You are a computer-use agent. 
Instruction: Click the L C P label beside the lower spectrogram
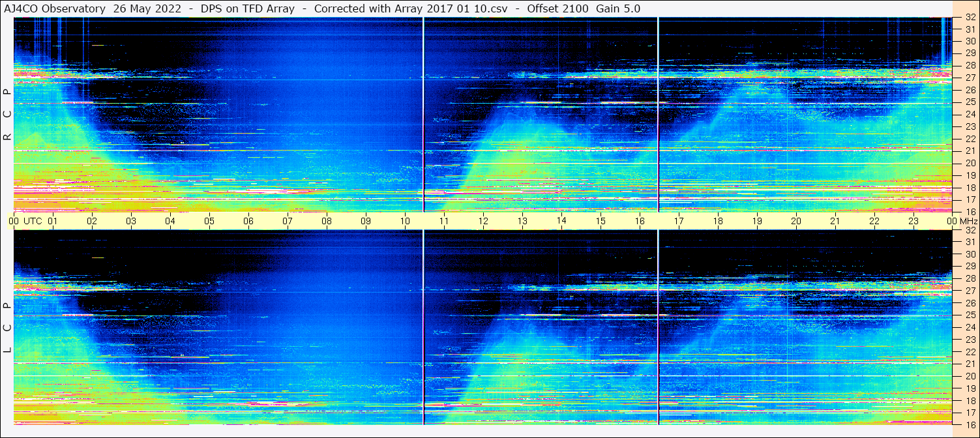click(7, 328)
